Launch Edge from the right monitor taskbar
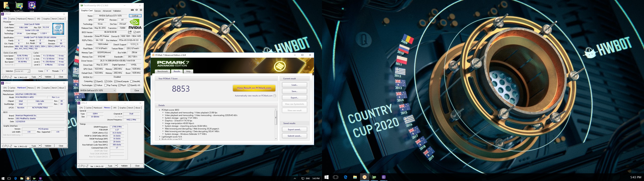 coord(345,177)
